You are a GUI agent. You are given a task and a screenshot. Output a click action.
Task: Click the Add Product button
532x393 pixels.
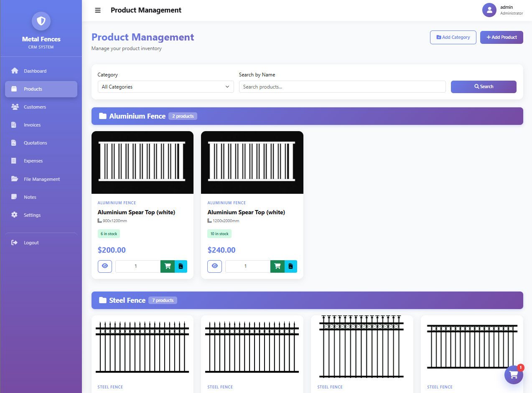(x=501, y=37)
